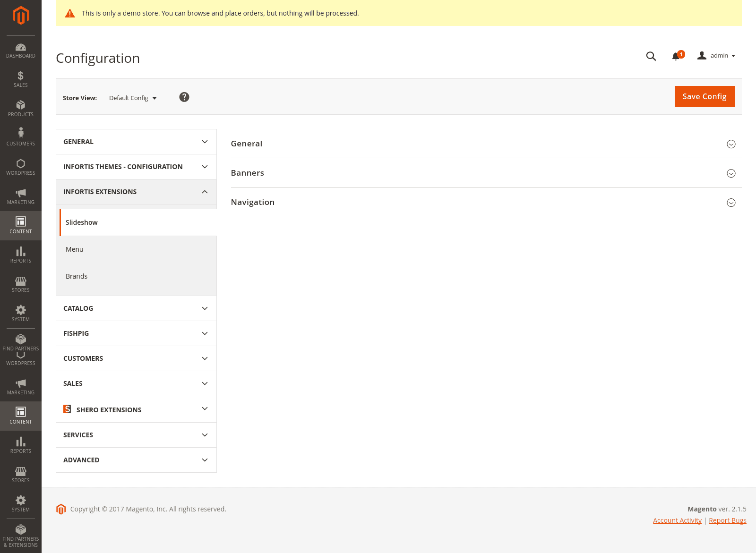Viewport: 756px width, 553px height.
Task: Click the Magento logo in the sidebar
Action: (21, 15)
